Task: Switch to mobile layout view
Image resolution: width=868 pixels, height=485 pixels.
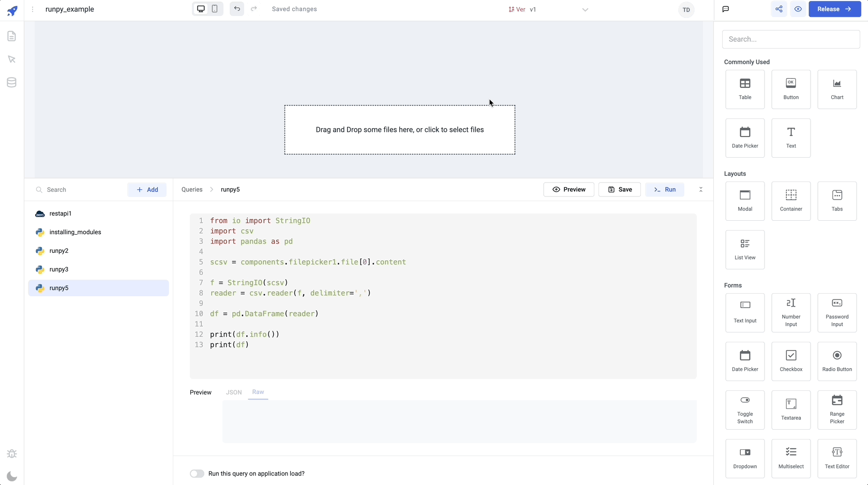Action: (215, 9)
